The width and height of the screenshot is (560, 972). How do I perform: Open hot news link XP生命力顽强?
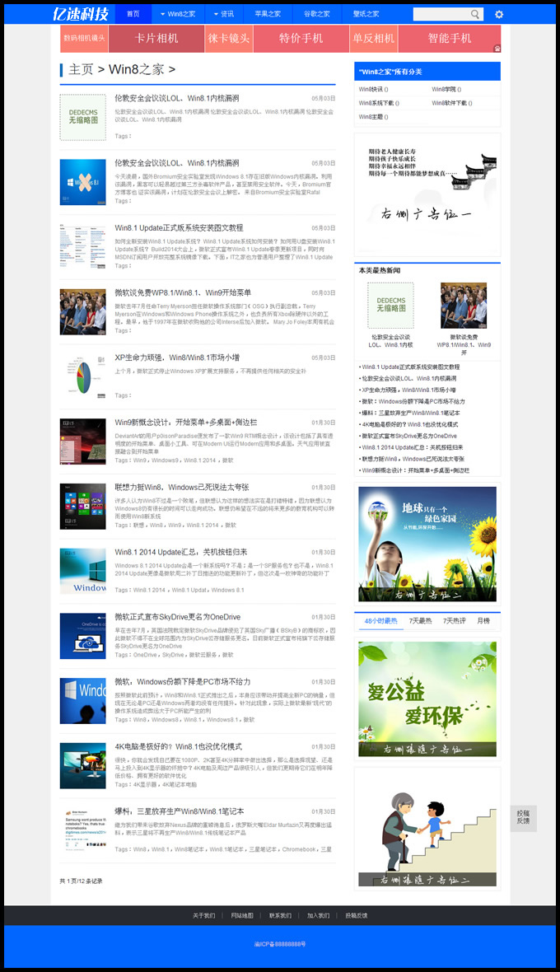tap(408, 390)
